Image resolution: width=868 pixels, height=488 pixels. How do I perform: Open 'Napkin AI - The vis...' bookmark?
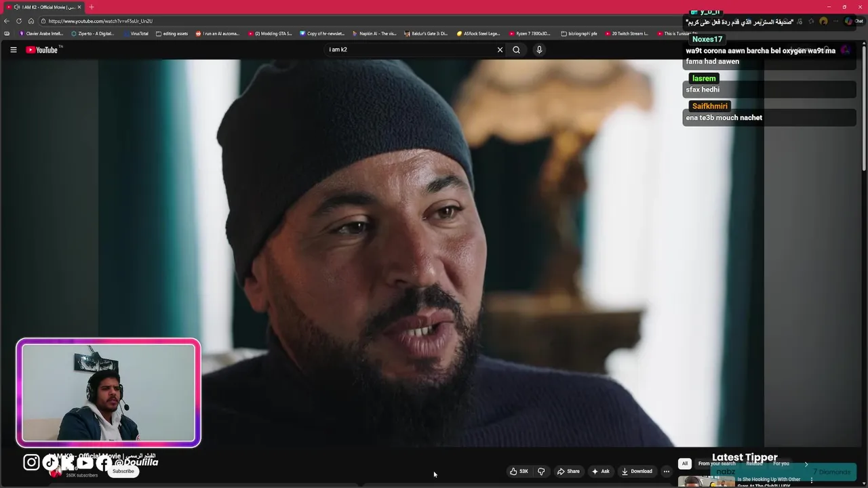[374, 33]
